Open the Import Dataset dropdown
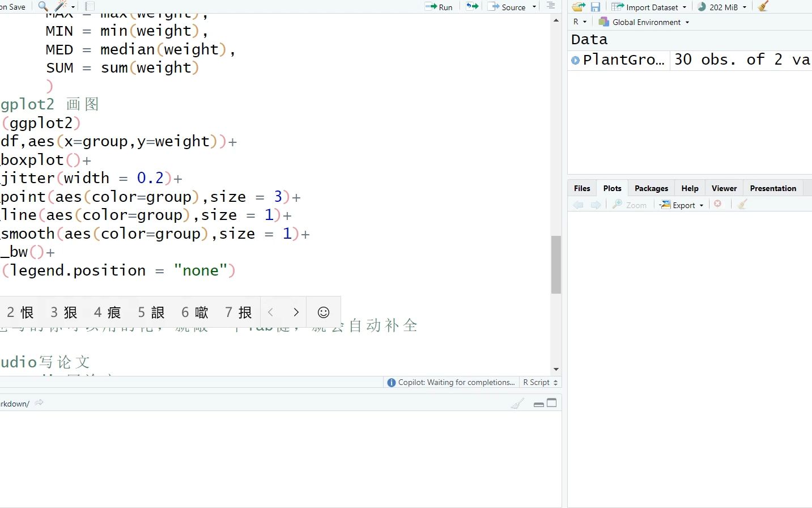Image resolution: width=812 pixels, height=508 pixels. click(x=649, y=7)
